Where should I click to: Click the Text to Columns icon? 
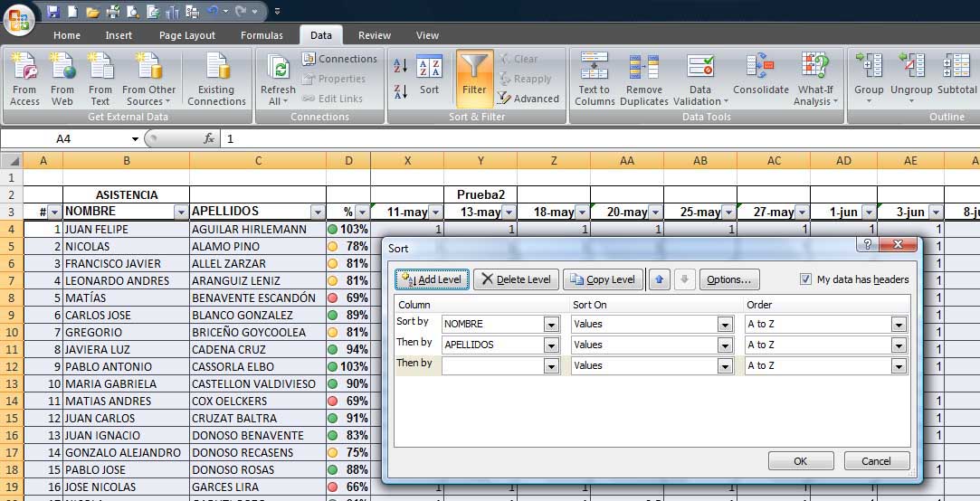pyautogui.click(x=595, y=78)
